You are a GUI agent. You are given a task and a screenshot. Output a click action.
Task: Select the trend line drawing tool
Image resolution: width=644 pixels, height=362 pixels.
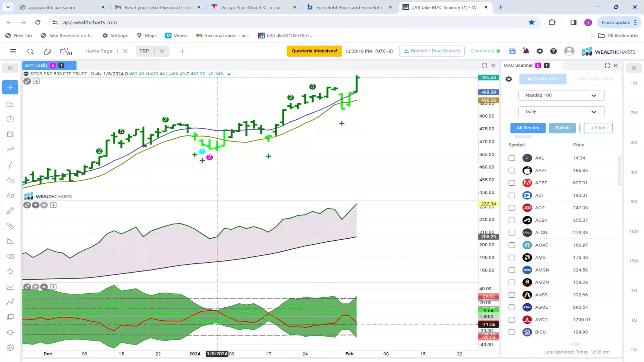coord(10,165)
